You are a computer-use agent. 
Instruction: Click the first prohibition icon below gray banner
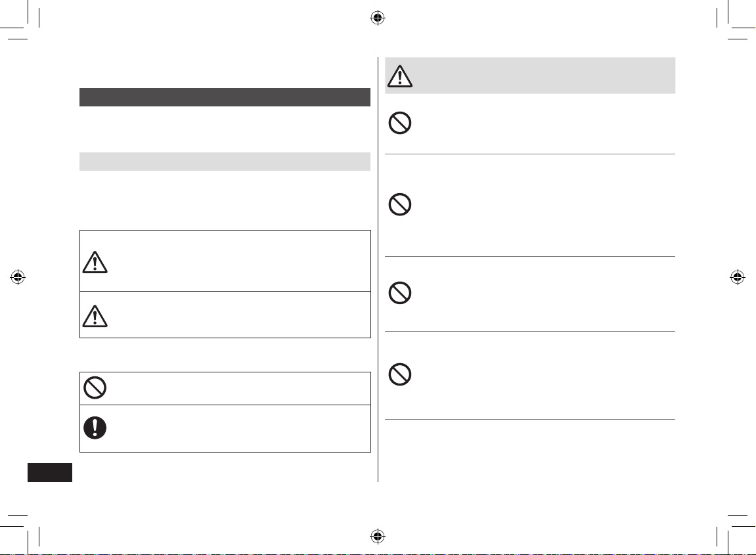point(400,123)
